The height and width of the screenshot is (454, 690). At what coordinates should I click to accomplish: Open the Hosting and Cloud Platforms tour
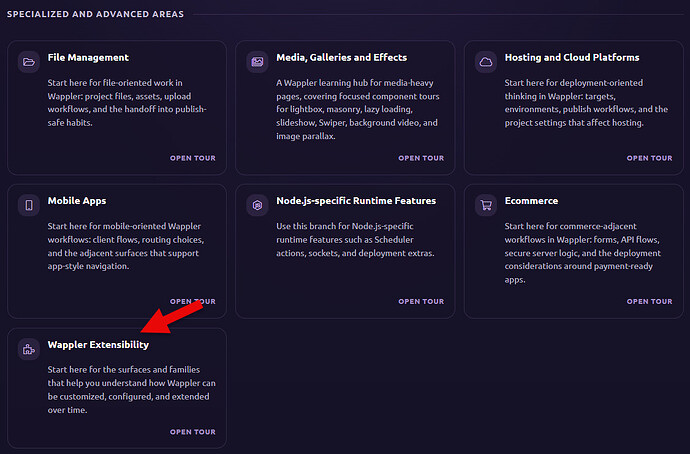tap(650, 158)
